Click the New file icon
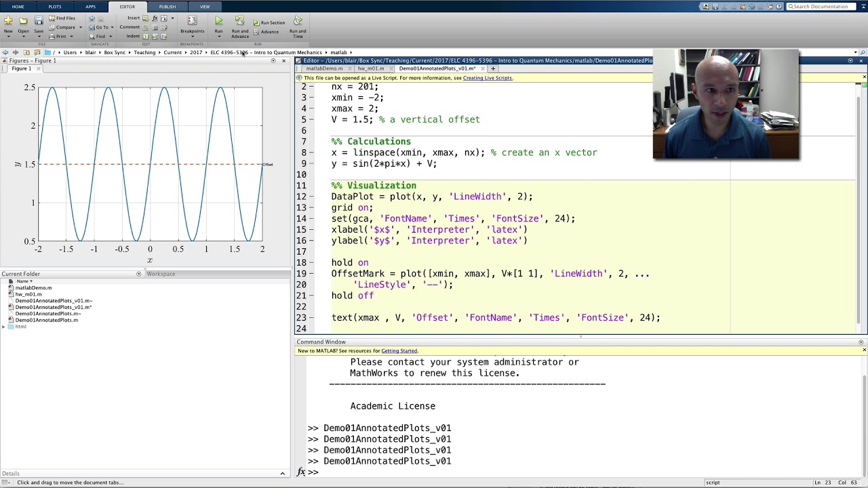The image size is (868, 488). coord(8,22)
